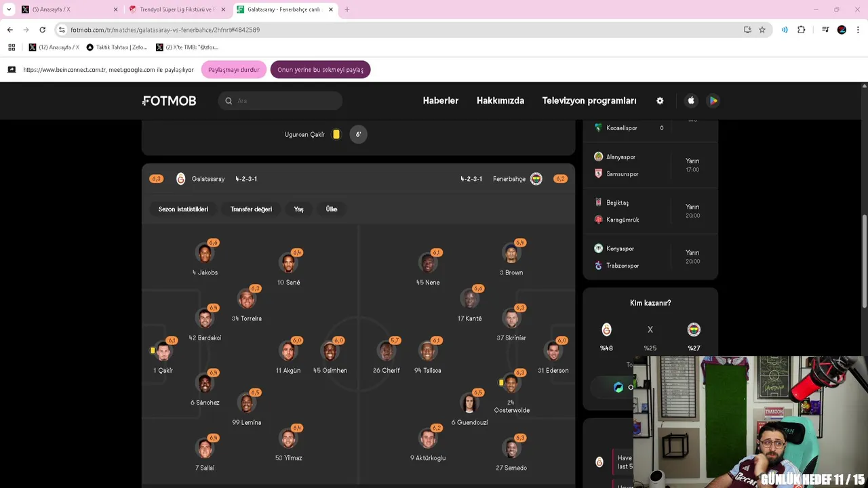Click Osimhen player avatar

tap(330, 351)
